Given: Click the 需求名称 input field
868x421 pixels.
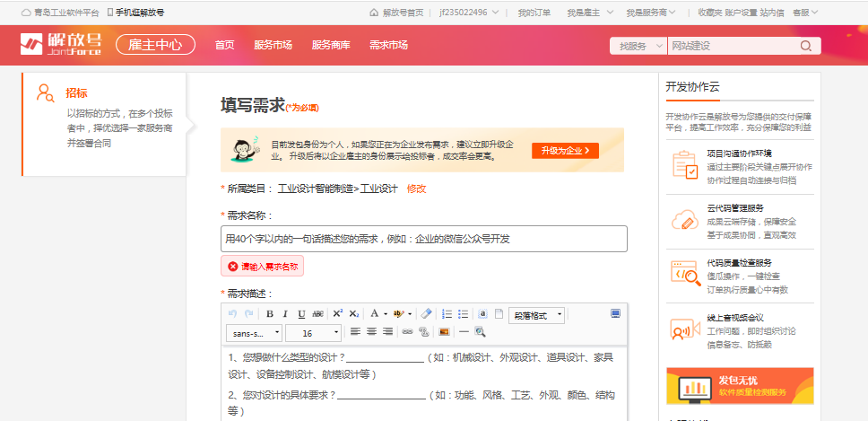Looking at the screenshot, I should [423, 239].
